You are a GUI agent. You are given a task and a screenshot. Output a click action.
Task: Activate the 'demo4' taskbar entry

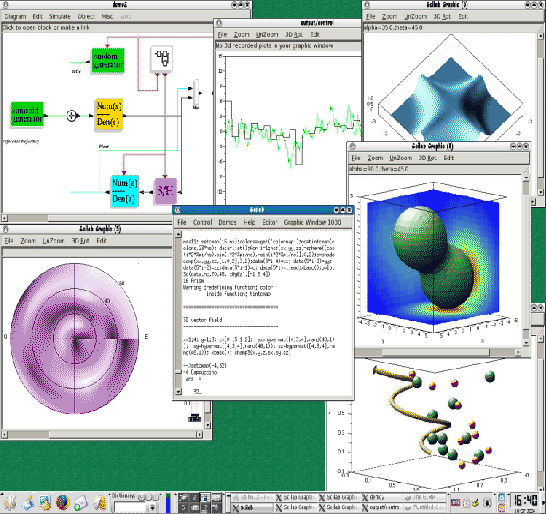pyautogui.click(x=382, y=498)
